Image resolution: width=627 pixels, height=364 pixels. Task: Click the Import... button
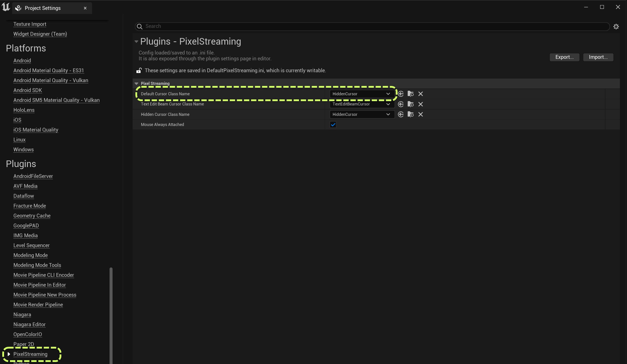pos(598,57)
